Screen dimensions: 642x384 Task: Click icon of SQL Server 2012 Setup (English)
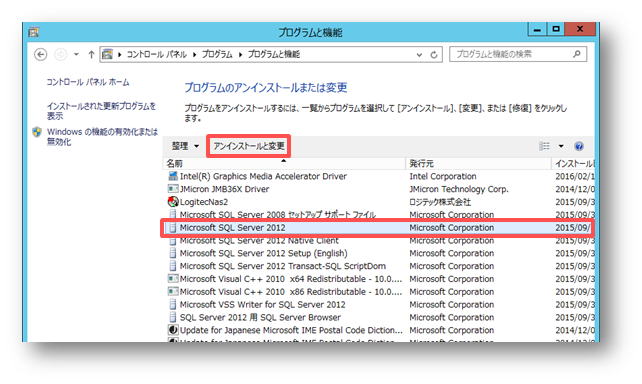point(173,253)
